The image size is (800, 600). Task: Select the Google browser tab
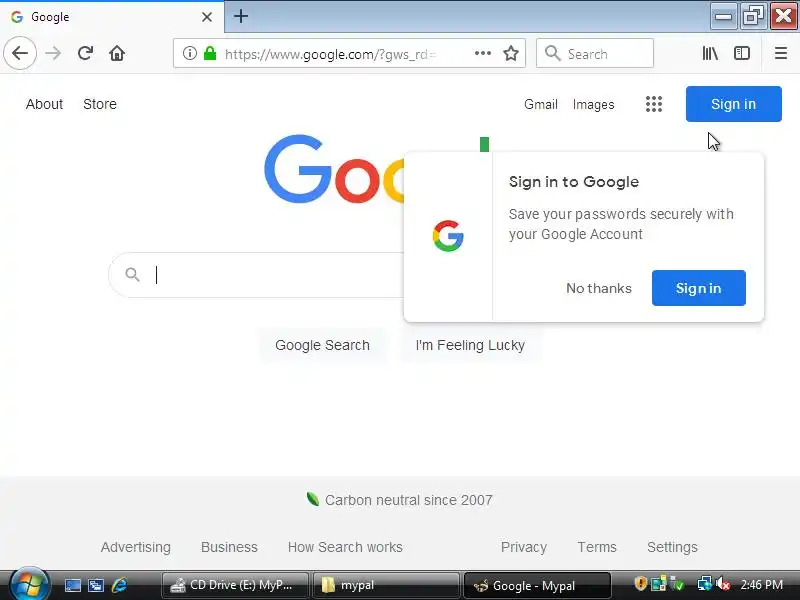(x=112, y=17)
